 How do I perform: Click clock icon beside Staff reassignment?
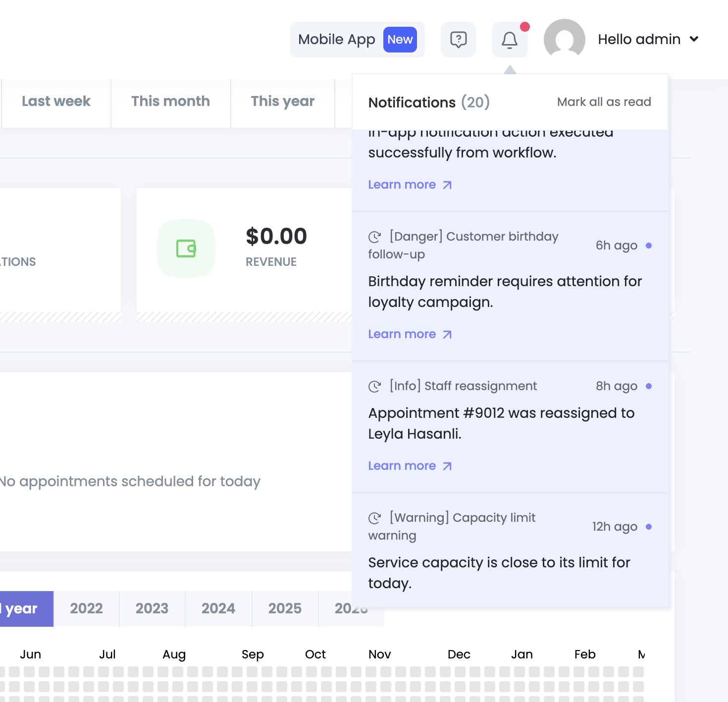374,386
